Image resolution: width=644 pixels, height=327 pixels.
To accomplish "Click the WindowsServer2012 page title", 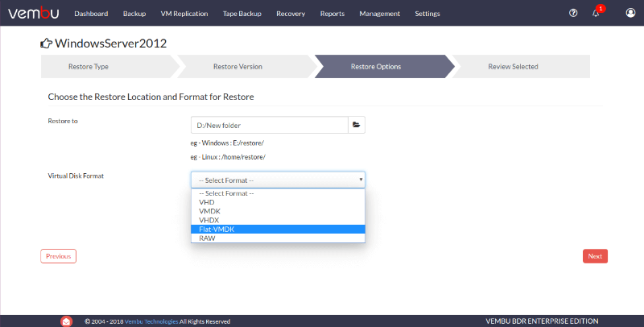I will coord(111,43).
